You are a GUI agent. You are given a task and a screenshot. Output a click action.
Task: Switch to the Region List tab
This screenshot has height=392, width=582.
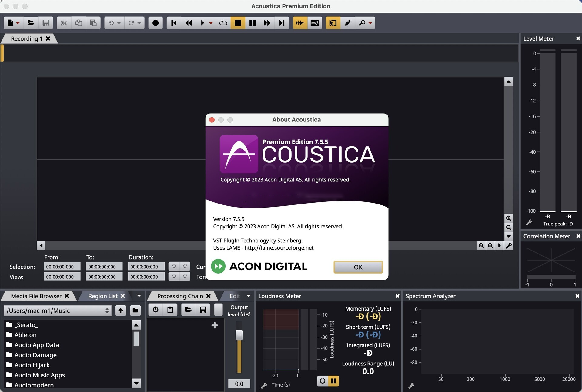click(x=103, y=296)
